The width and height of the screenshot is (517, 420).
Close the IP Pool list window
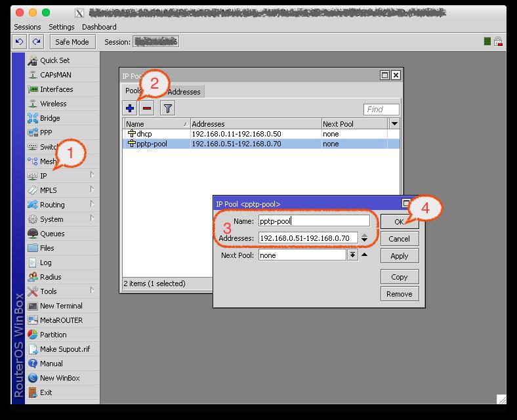[396, 75]
